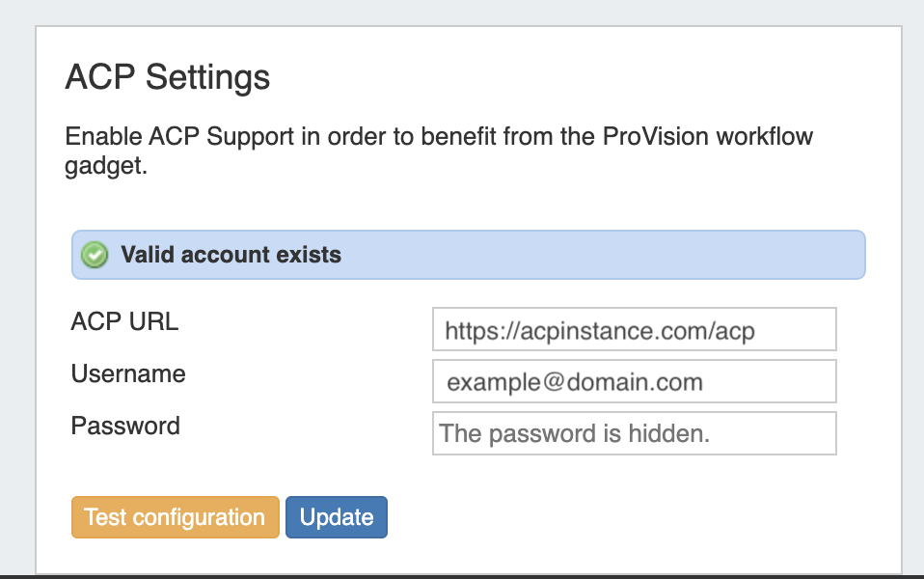Click the green checkmark status icon
Screen dimensions: 924x579
tap(95, 256)
